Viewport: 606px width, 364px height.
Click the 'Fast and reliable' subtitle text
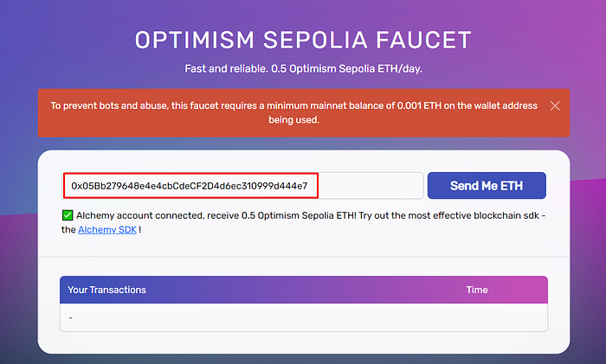point(303,68)
